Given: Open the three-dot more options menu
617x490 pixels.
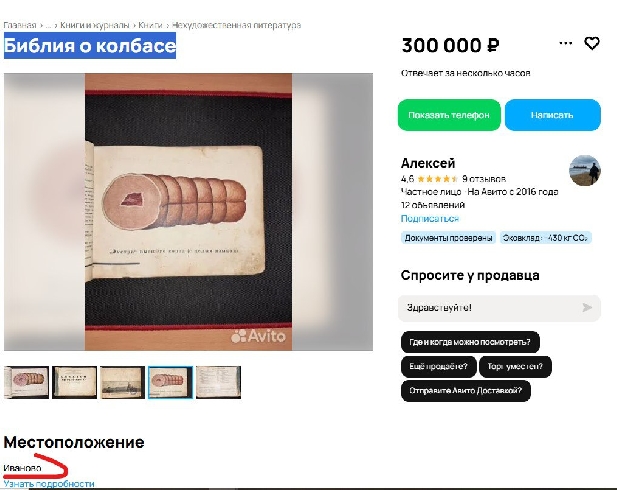Looking at the screenshot, I should [x=565, y=43].
